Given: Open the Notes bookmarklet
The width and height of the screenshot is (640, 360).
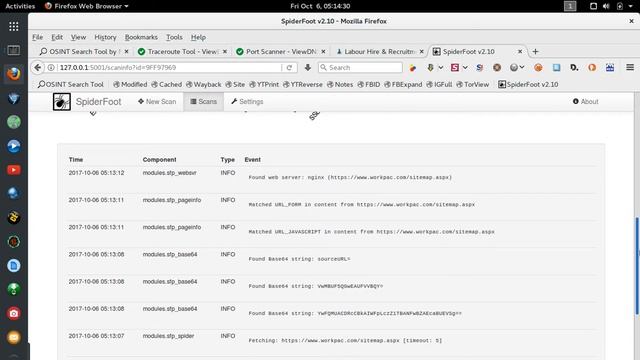Looking at the screenshot, I should tap(340, 84).
